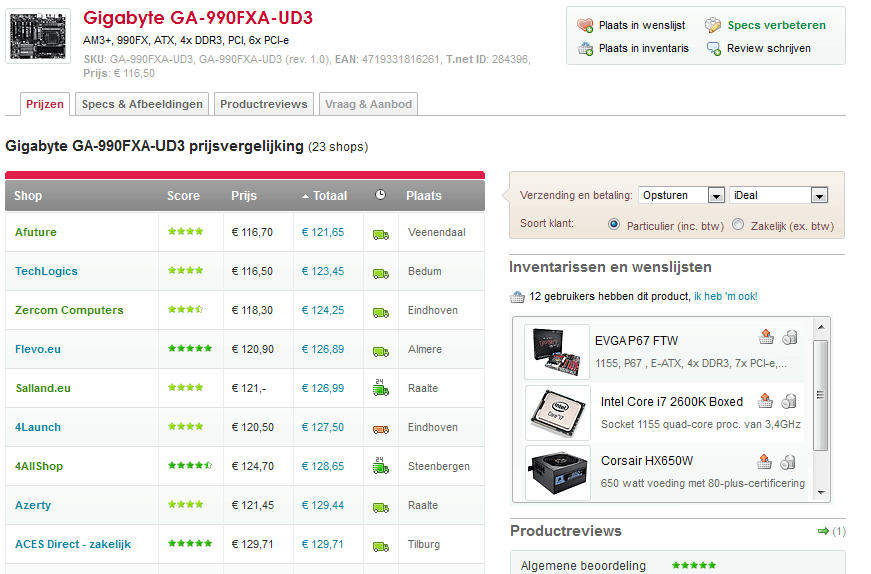Open the iDeal payment dropdown
Image resolution: width=871 pixels, height=574 pixels.
click(778, 195)
